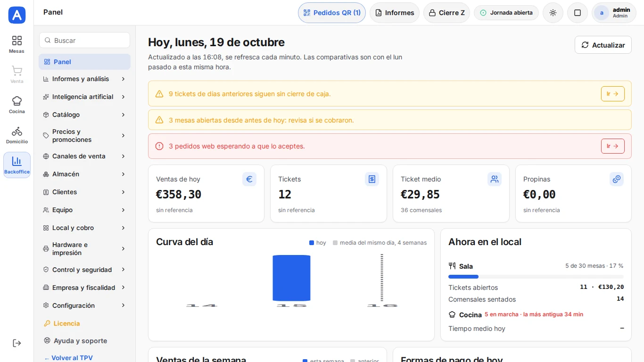Expand Canales de venta submenu
This screenshot has height=362, width=644.
point(84,156)
